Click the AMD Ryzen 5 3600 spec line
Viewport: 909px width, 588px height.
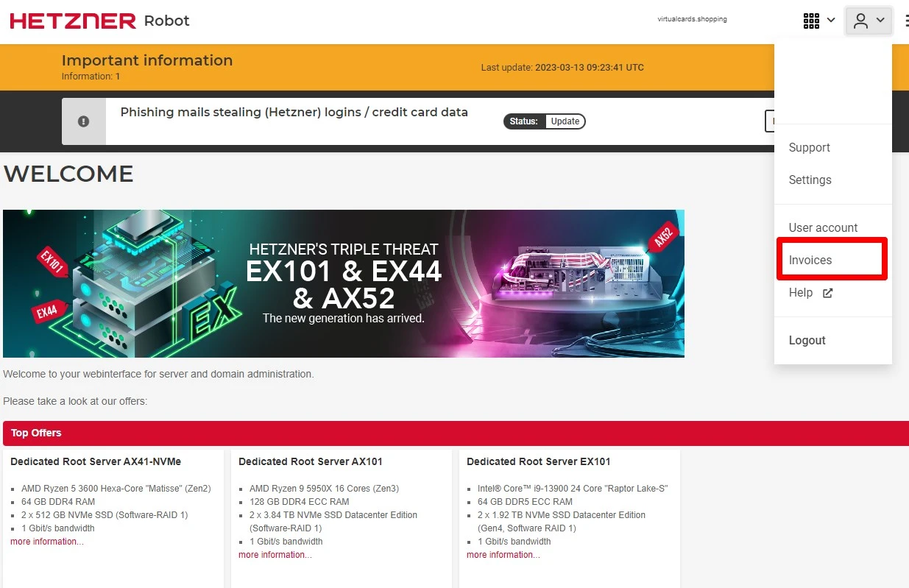pos(116,489)
